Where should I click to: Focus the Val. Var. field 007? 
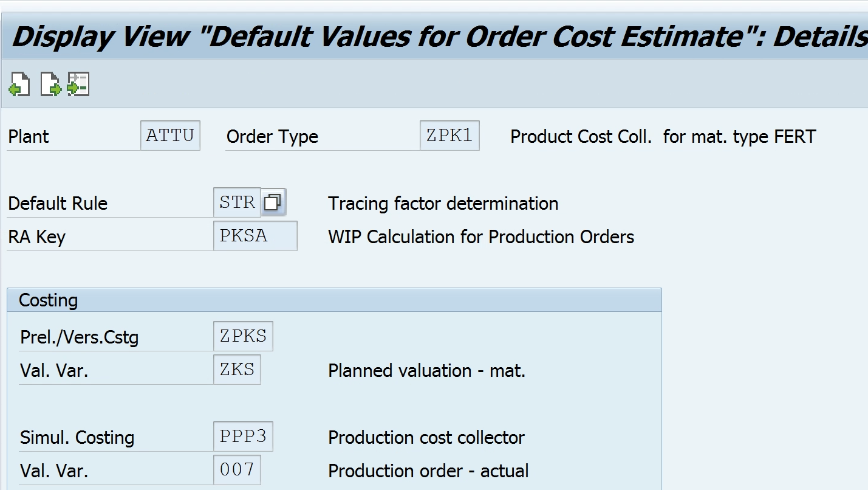[237, 470]
